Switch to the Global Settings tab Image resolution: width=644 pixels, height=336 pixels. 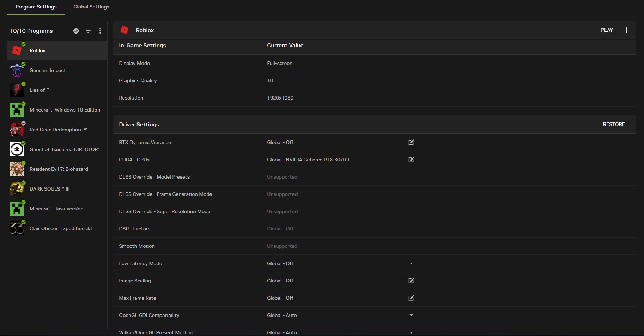tap(91, 7)
